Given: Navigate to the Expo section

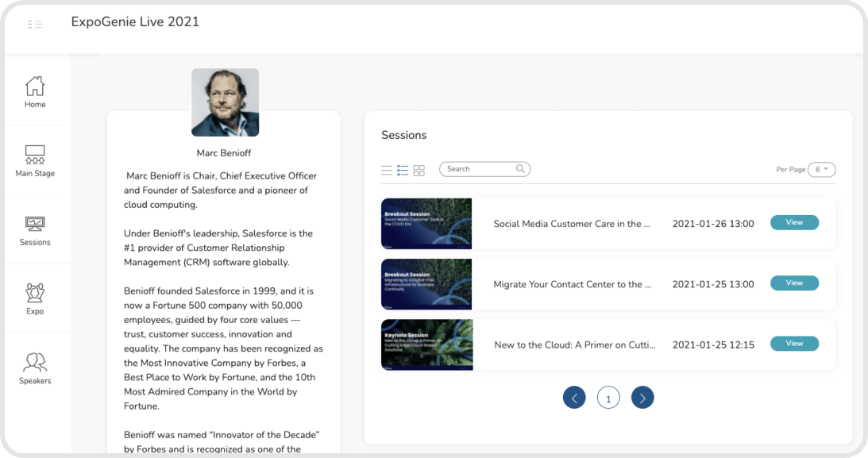Looking at the screenshot, I should 35,299.
